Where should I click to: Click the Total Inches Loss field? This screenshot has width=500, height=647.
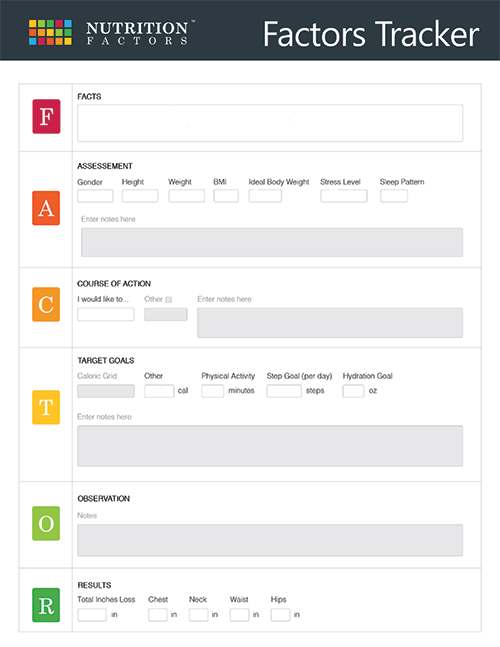point(92,615)
